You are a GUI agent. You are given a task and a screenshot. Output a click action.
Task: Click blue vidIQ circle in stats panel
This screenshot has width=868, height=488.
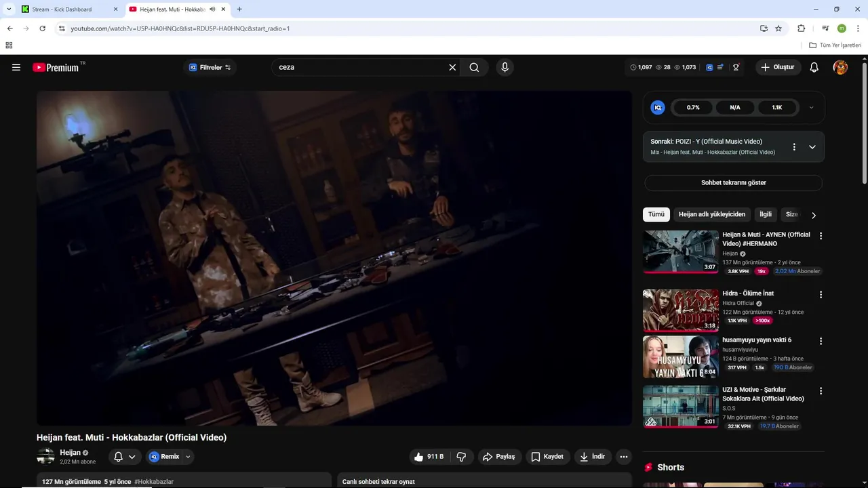[657, 107]
